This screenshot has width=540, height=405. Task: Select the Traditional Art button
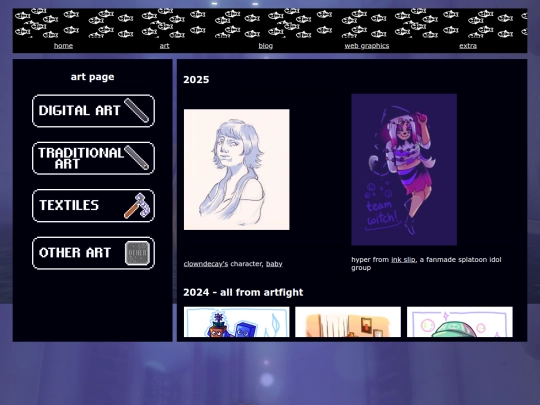pyautogui.click(x=93, y=158)
